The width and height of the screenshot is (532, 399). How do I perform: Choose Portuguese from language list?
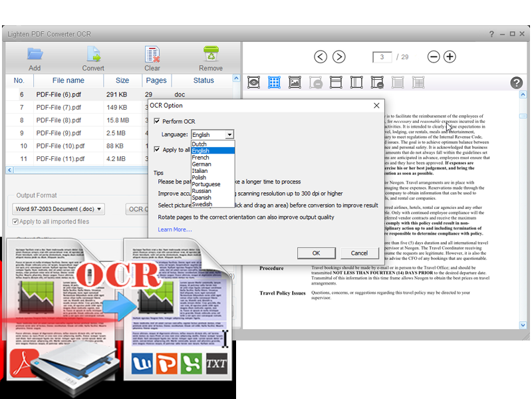point(213,184)
